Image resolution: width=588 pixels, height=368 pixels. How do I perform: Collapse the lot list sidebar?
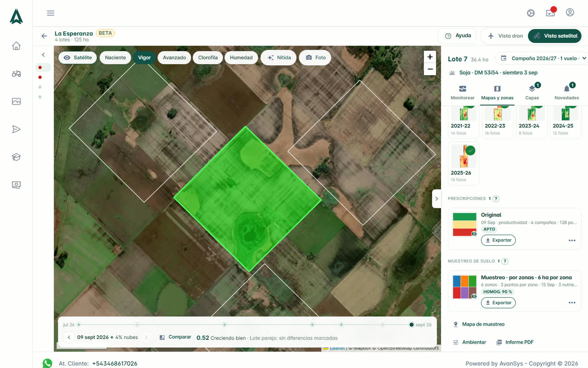pos(43,55)
